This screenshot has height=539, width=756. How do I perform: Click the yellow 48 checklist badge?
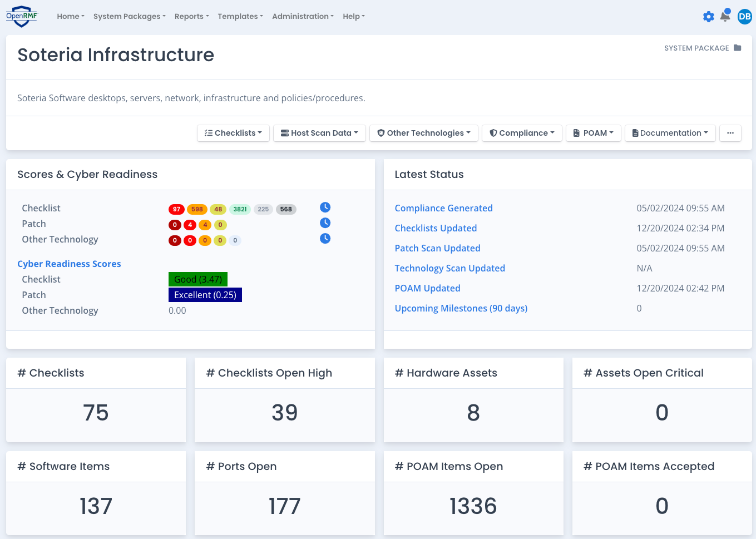click(218, 209)
